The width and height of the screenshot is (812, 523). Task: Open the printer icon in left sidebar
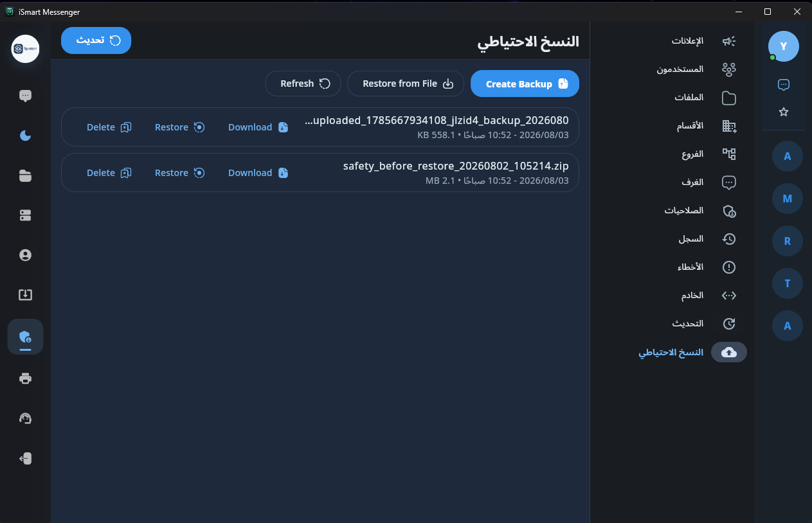point(25,378)
